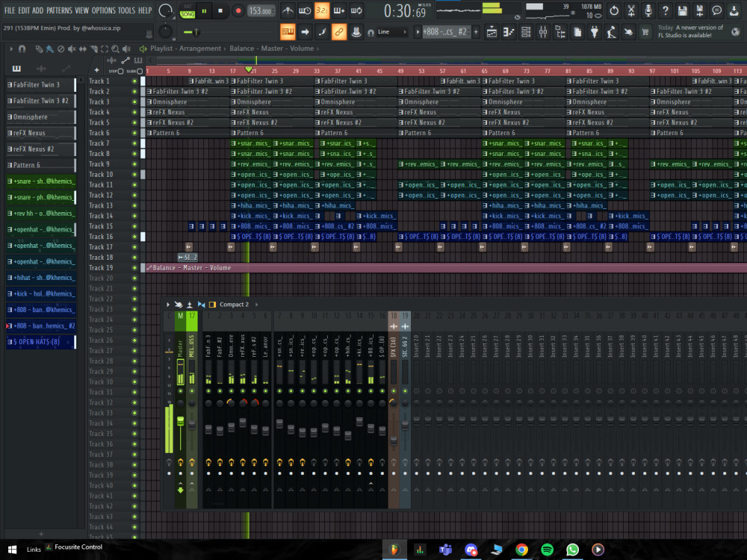Viewport: 747px width, 560px height.
Task: Open the FILE menu
Action: tap(10, 10)
